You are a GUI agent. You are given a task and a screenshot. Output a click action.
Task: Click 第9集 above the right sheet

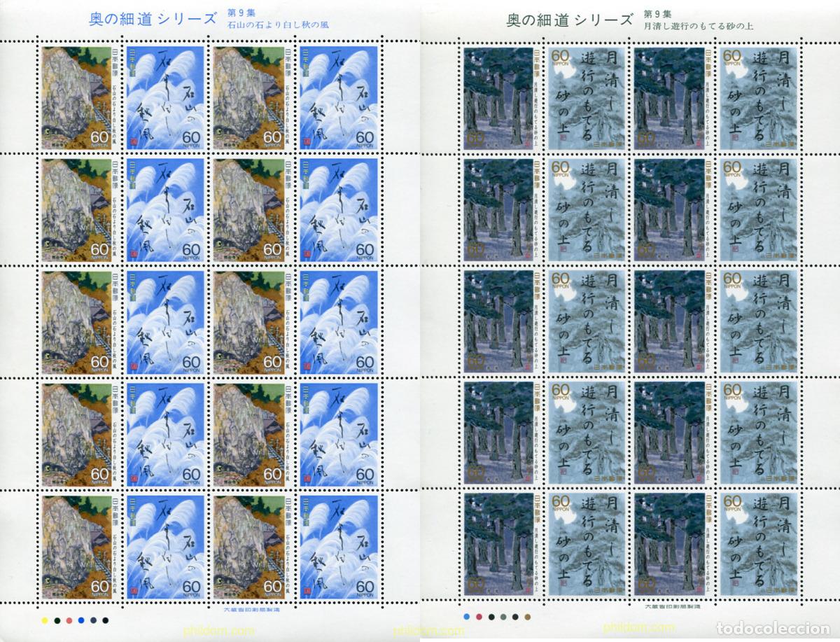point(657,14)
